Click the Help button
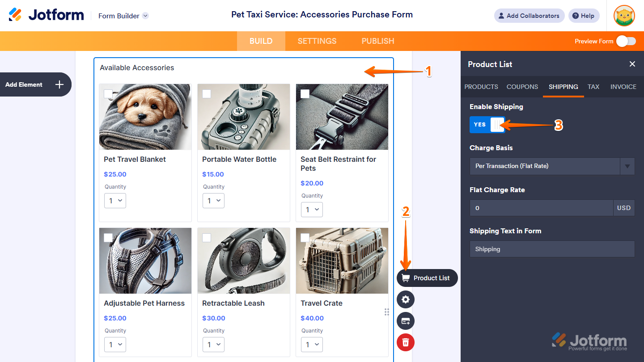This screenshot has height=362, width=644. coord(584,16)
